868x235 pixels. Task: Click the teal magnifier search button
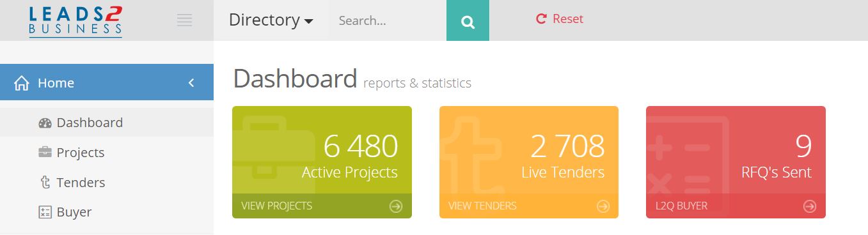click(x=468, y=20)
